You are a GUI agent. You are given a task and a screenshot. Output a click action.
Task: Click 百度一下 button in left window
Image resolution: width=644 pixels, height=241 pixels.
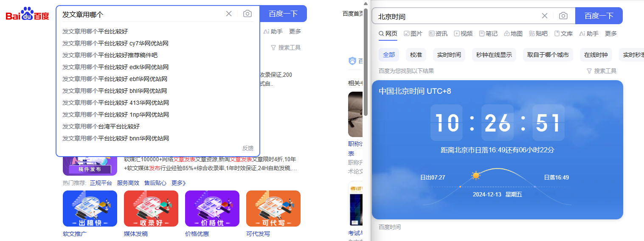tap(283, 14)
